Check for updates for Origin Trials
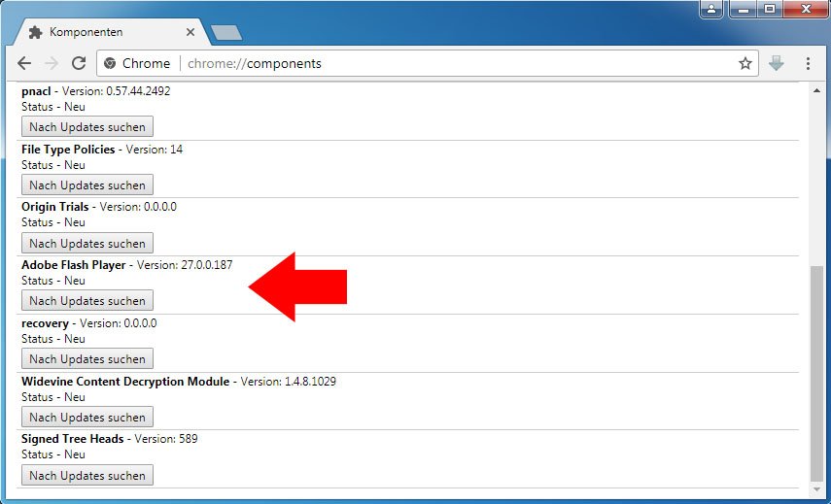The height and width of the screenshot is (504, 831). (x=87, y=244)
